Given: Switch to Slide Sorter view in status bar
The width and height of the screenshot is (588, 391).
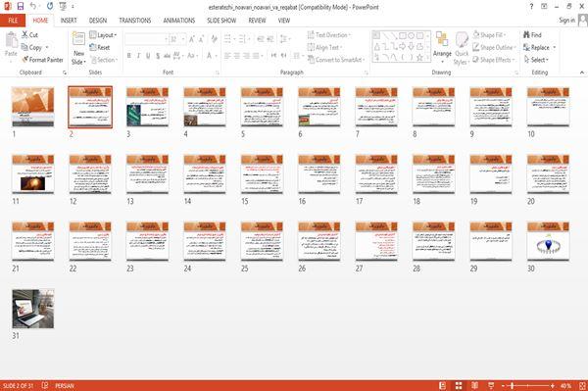Looking at the screenshot, I should 459,386.
